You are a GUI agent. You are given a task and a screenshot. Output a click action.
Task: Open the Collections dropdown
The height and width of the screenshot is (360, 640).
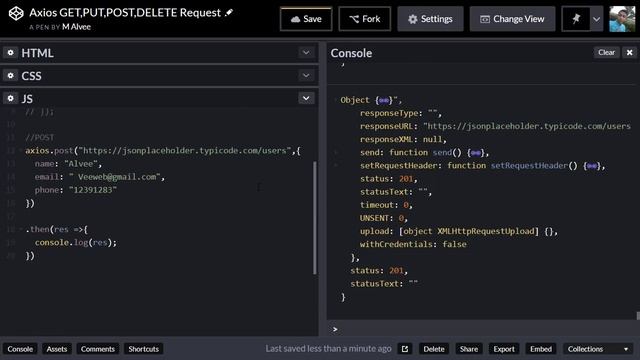coord(598,349)
